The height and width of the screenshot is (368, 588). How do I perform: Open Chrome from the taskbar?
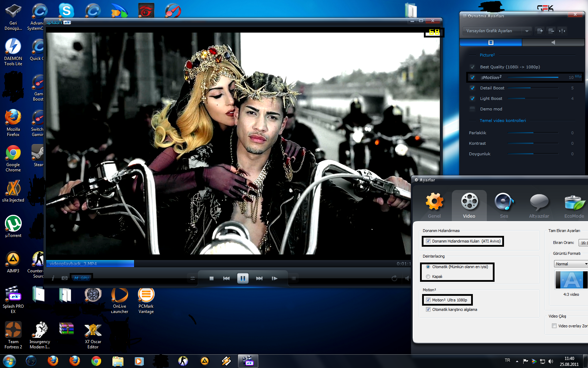tap(96, 361)
